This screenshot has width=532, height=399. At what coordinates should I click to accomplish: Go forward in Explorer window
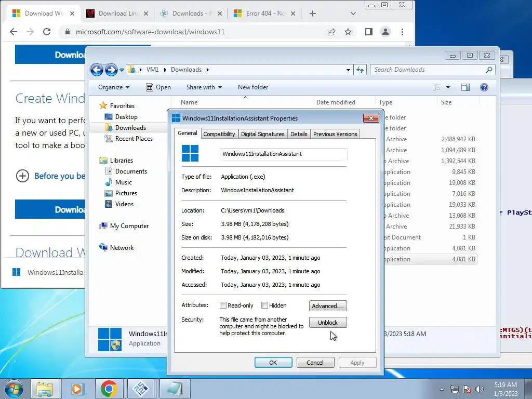click(111, 70)
